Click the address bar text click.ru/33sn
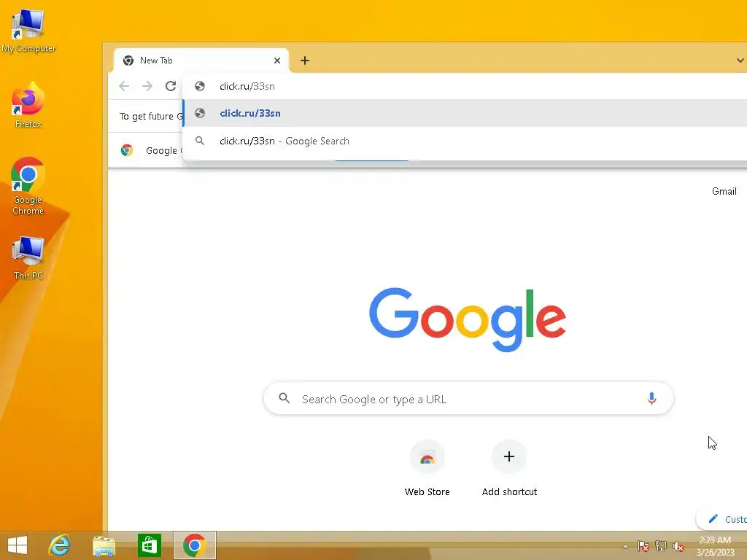Viewport: 747px width, 560px height. pos(247,86)
